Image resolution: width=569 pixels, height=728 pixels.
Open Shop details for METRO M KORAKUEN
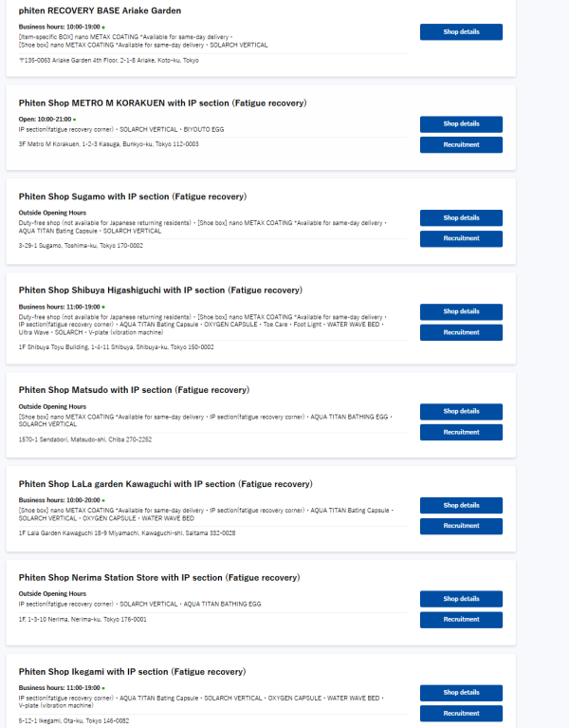point(461,124)
